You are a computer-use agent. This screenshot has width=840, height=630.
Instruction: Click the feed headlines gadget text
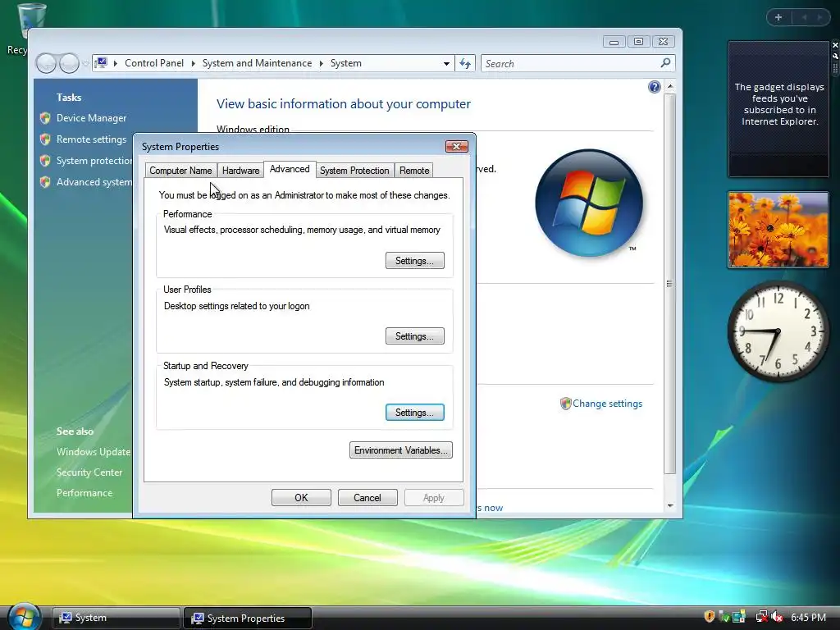[x=779, y=104]
